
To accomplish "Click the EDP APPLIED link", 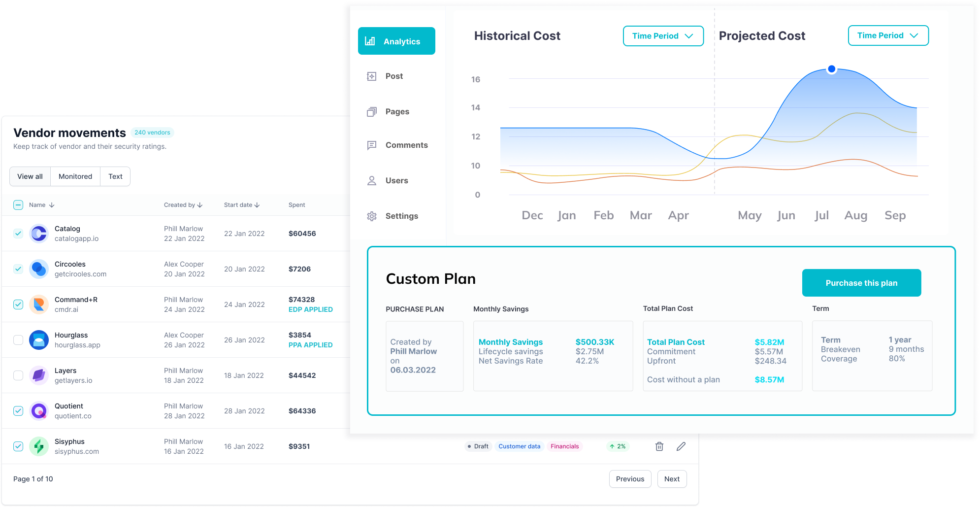I will click(311, 309).
